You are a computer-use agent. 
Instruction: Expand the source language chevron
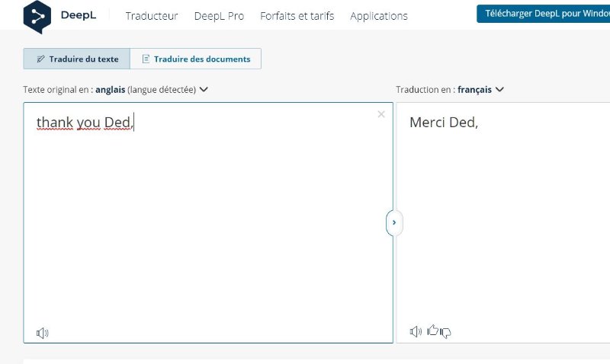[204, 89]
